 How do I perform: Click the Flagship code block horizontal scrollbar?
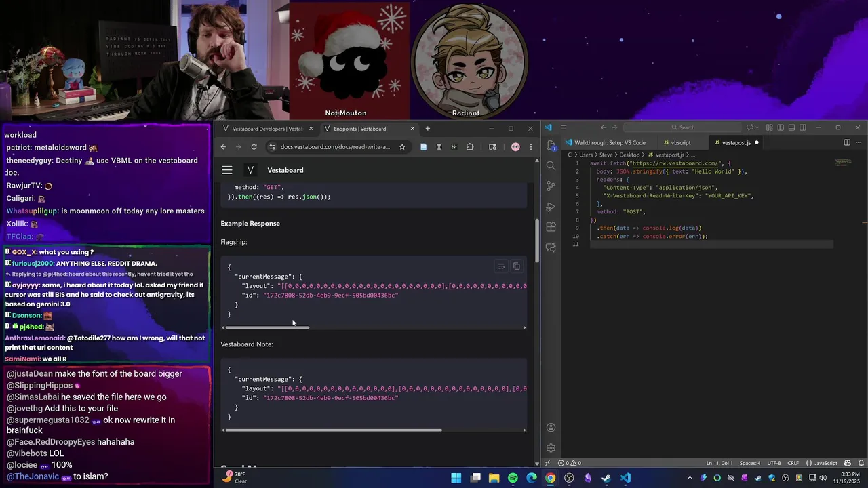(267, 327)
